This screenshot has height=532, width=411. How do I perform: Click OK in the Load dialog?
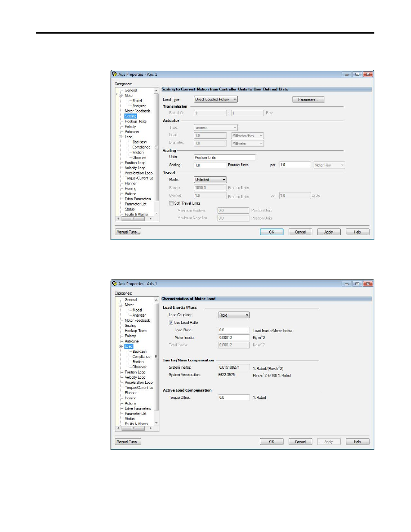[271, 442]
